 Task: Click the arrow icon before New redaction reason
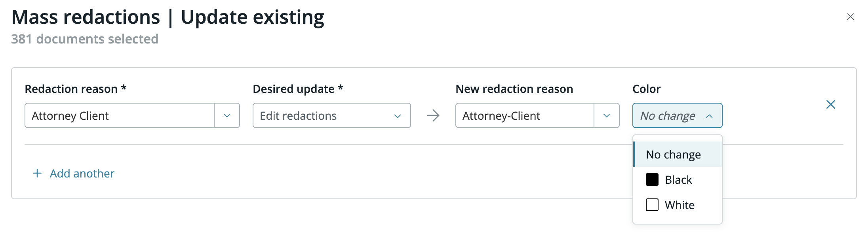(433, 115)
